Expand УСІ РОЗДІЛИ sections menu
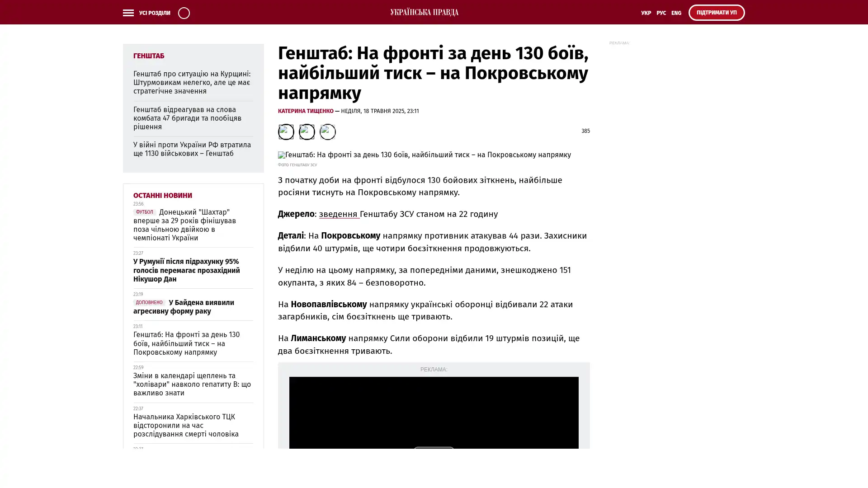This screenshot has width=868, height=488. pos(154,13)
